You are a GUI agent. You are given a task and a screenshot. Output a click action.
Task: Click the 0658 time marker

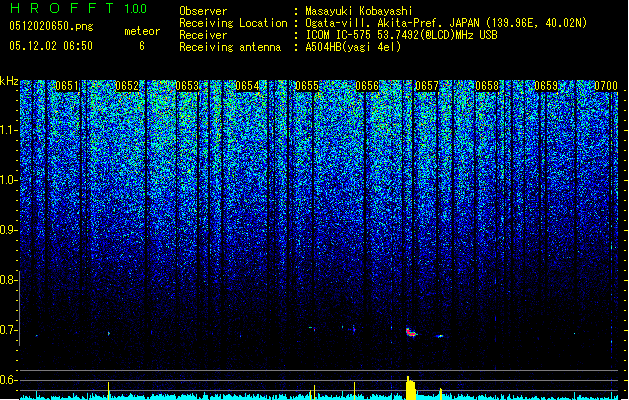pyautogui.click(x=487, y=86)
